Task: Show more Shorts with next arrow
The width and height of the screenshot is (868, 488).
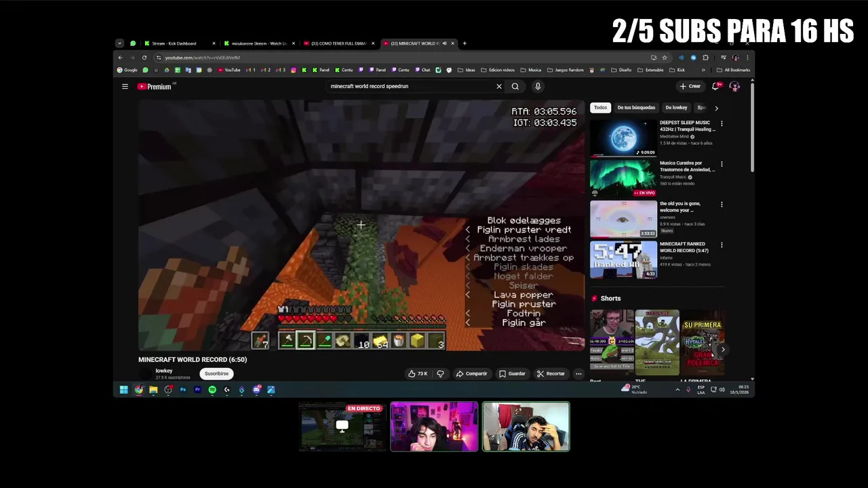Action: tap(723, 350)
